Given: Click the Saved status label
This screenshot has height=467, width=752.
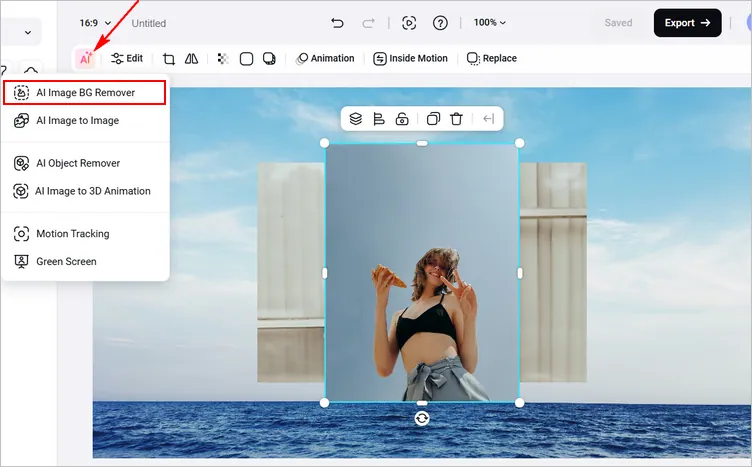Looking at the screenshot, I should (x=618, y=23).
